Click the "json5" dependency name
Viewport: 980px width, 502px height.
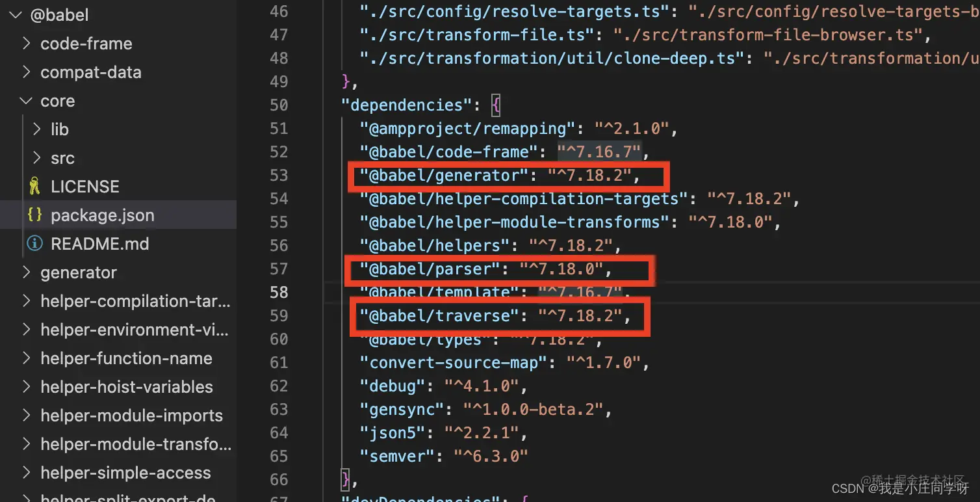tap(393, 432)
